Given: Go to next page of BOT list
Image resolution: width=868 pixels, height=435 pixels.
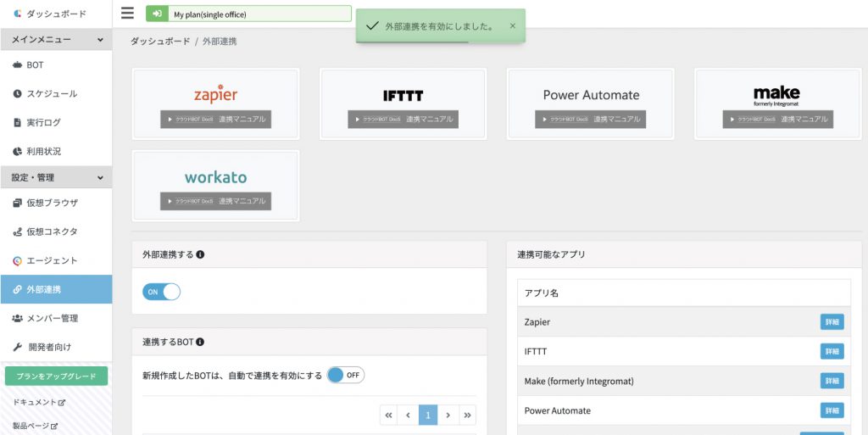Looking at the screenshot, I should point(448,415).
